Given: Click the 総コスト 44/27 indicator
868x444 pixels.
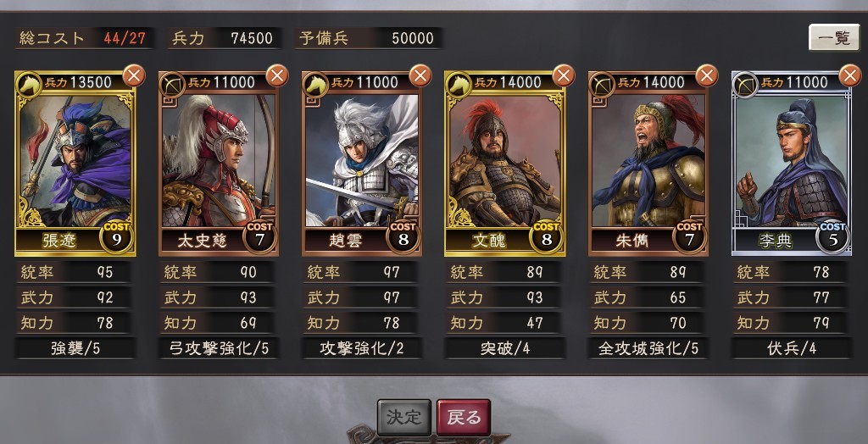Looking at the screenshot, I should coord(84,38).
